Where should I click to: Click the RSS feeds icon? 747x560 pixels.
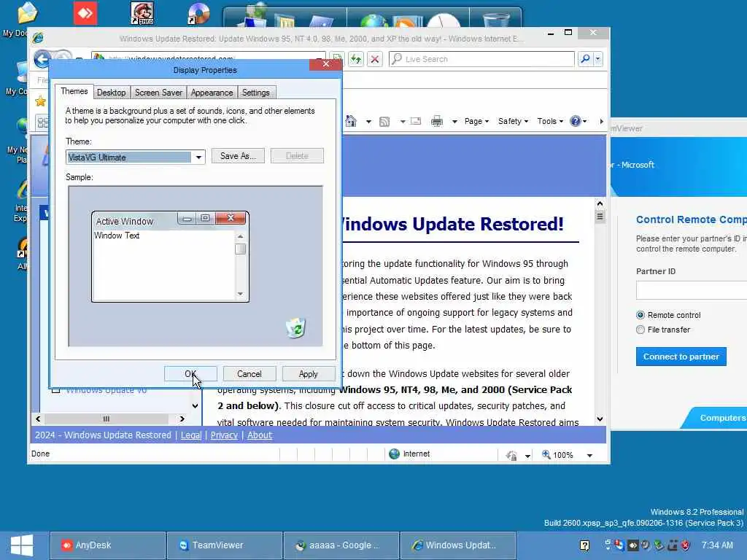[384, 122]
